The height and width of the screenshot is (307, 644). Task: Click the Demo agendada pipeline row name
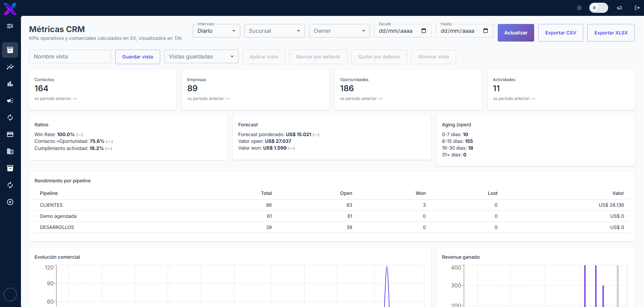[x=58, y=216]
